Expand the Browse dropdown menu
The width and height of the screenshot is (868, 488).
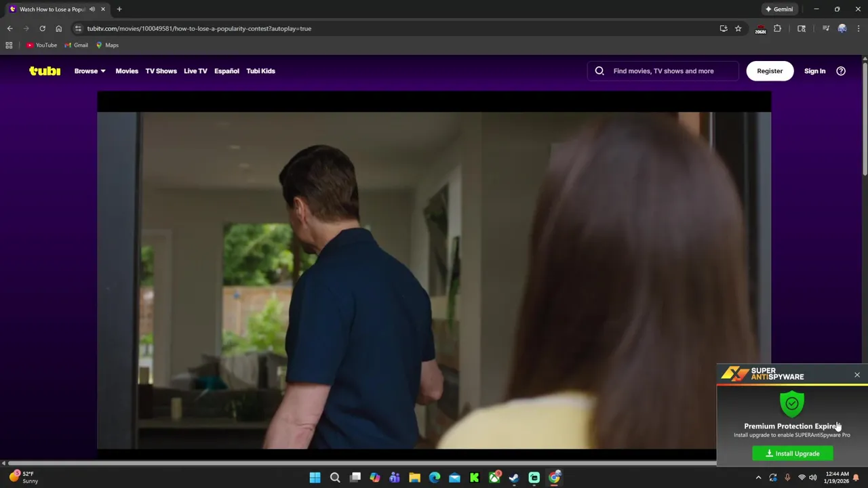click(90, 70)
